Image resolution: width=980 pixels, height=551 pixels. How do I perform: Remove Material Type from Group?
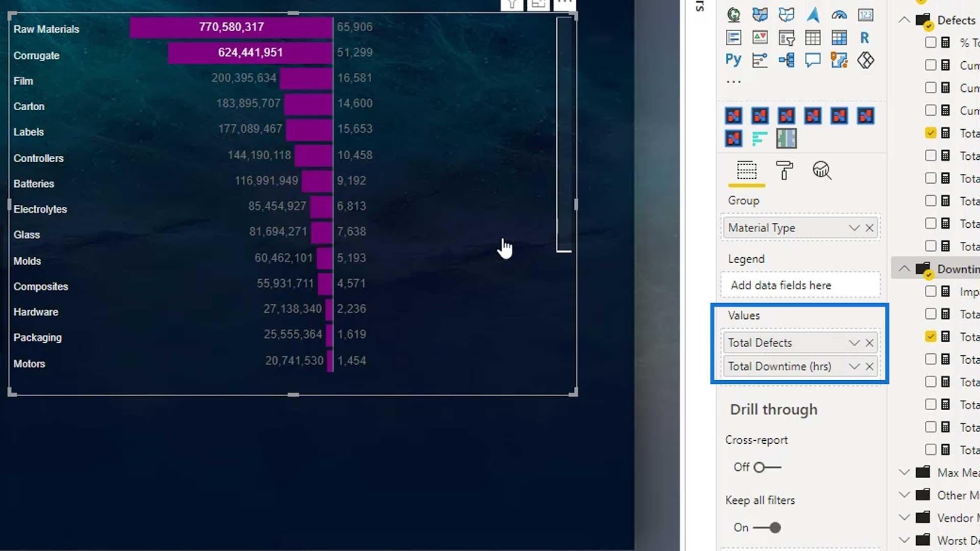(x=869, y=228)
